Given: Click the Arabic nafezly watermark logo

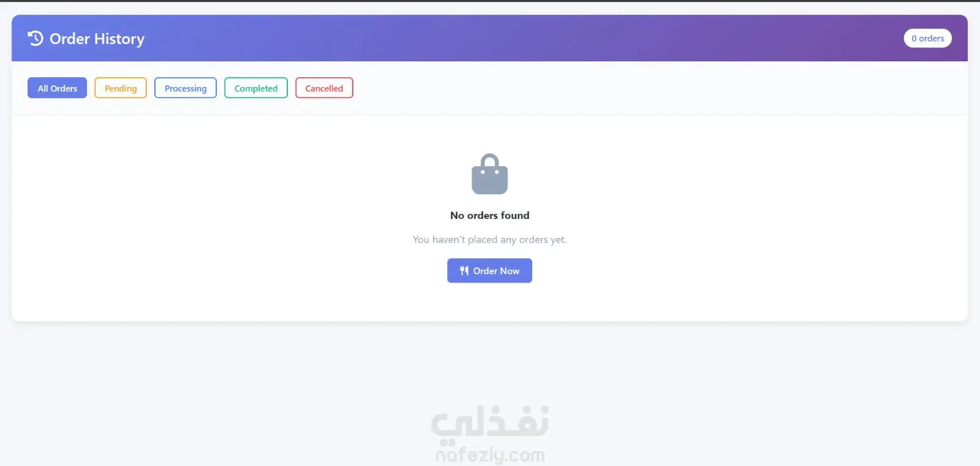Looking at the screenshot, I should [x=489, y=424].
